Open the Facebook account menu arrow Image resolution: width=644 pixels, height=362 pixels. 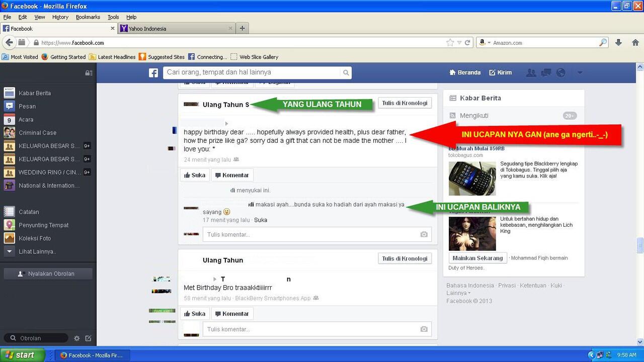(x=580, y=73)
